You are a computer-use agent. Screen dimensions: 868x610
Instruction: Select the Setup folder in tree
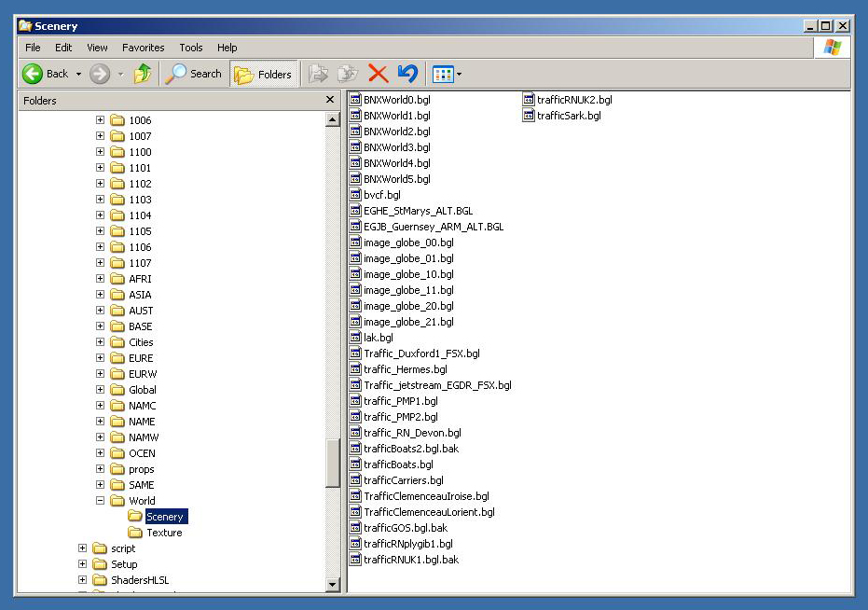124,564
